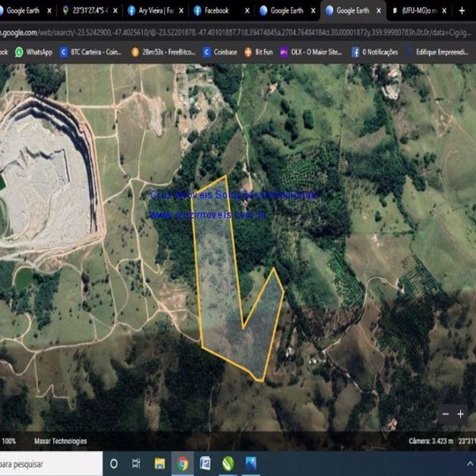Close the Ary Vieira Facebook tab

coord(181,11)
